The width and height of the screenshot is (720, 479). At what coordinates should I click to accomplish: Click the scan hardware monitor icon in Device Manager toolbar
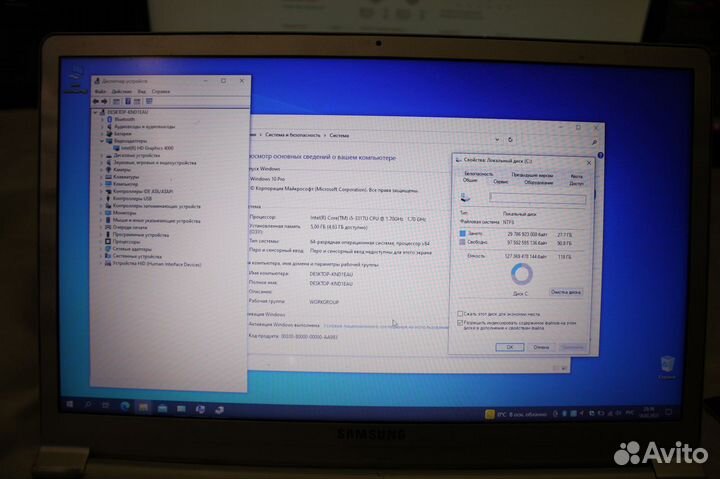click(x=149, y=101)
